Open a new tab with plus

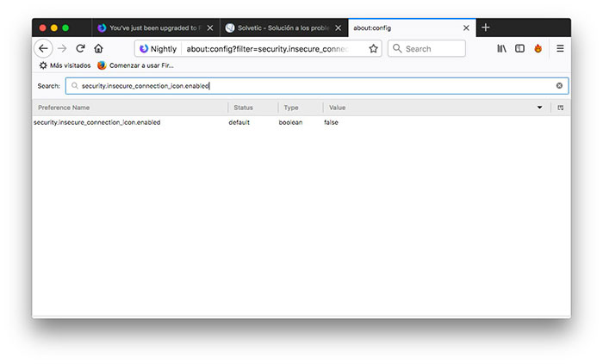485,28
